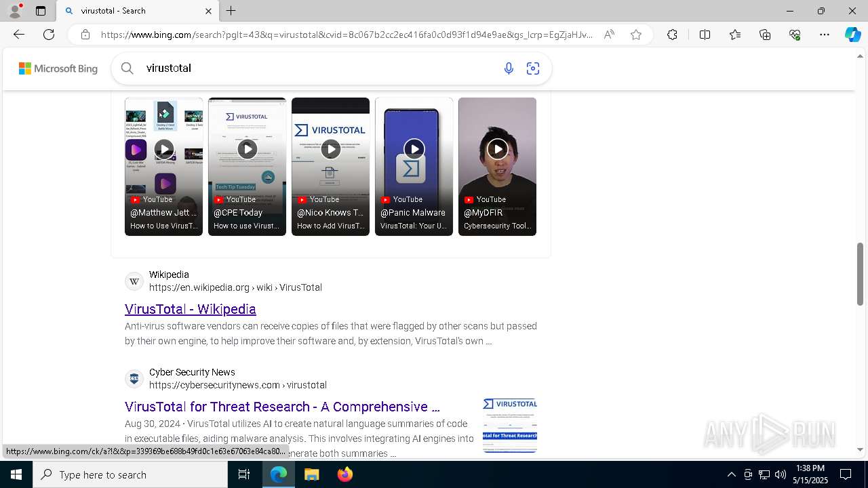
Task: Go to Microsoft Bing home logo
Action: tap(58, 68)
